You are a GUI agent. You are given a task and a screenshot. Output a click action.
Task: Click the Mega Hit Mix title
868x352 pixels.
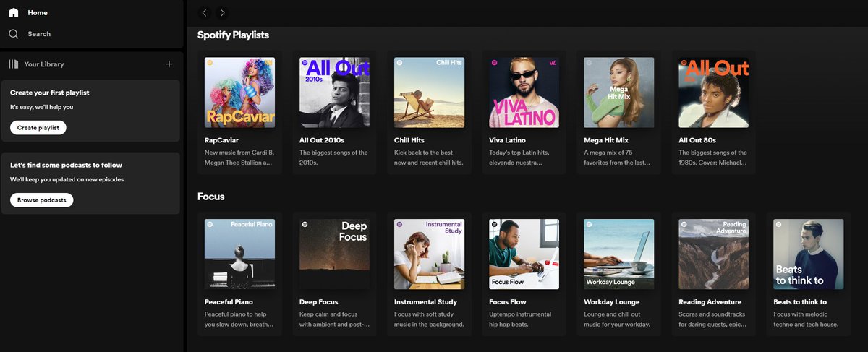pyautogui.click(x=608, y=140)
